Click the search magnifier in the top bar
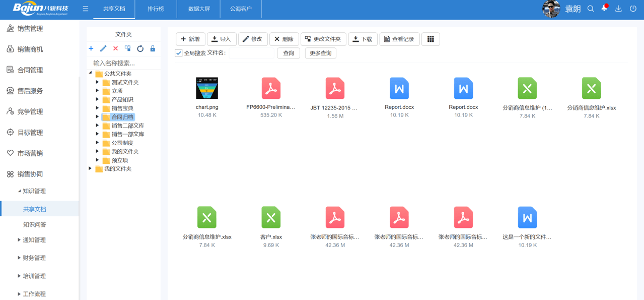The width and height of the screenshot is (644, 300). click(x=590, y=9)
